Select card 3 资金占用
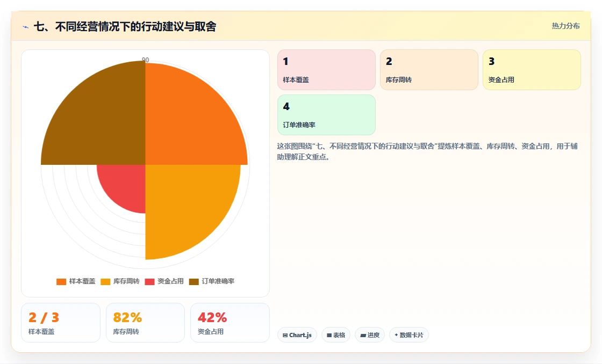This screenshot has height=364, width=602. click(x=532, y=70)
